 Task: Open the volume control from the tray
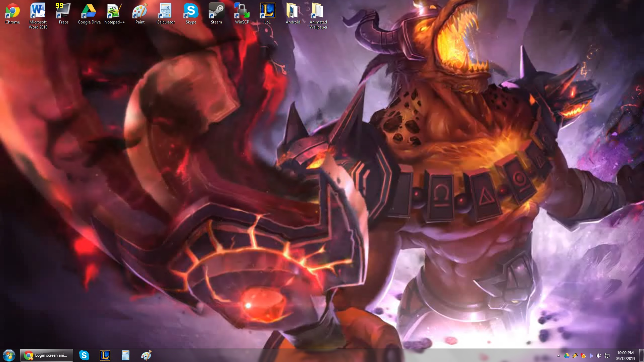pyautogui.click(x=599, y=356)
